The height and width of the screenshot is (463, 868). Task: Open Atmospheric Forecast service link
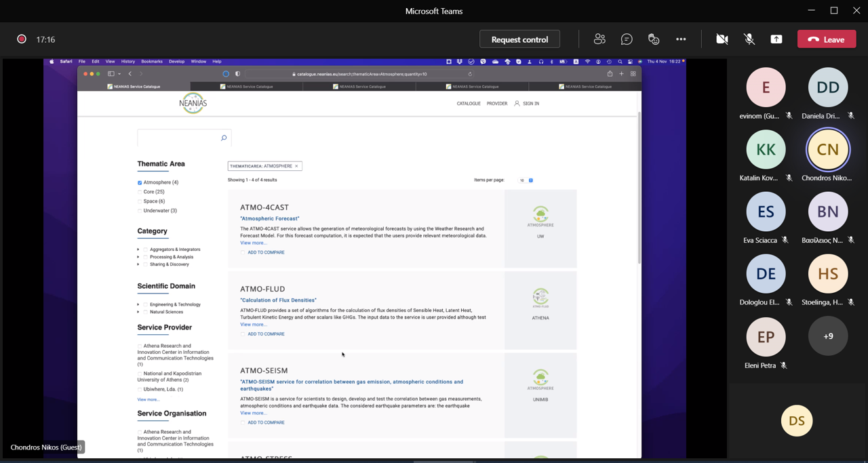click(270, 218)
